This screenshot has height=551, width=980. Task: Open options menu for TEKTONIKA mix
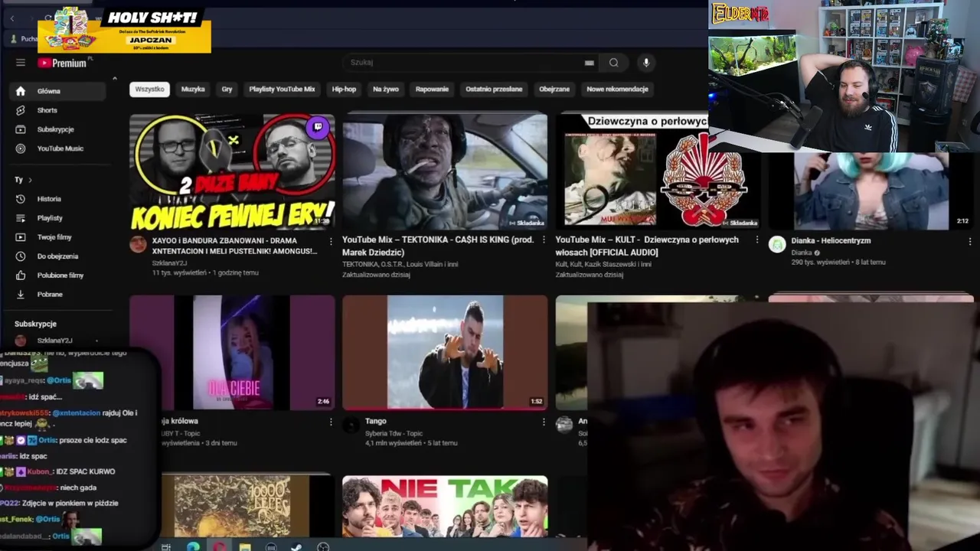coord(544,241)
